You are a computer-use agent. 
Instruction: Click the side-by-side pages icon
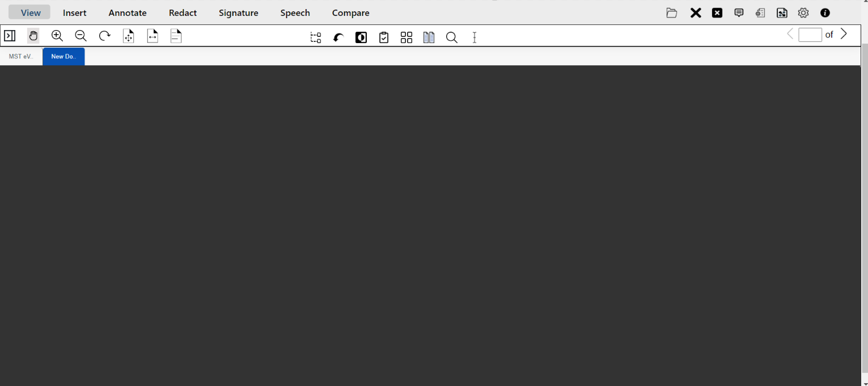(429, 37)
